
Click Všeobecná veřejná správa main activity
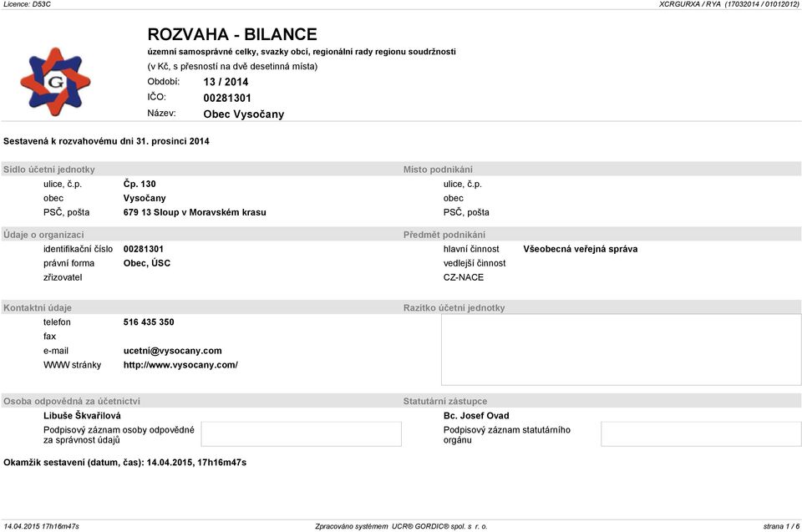[x=580, y=249]
